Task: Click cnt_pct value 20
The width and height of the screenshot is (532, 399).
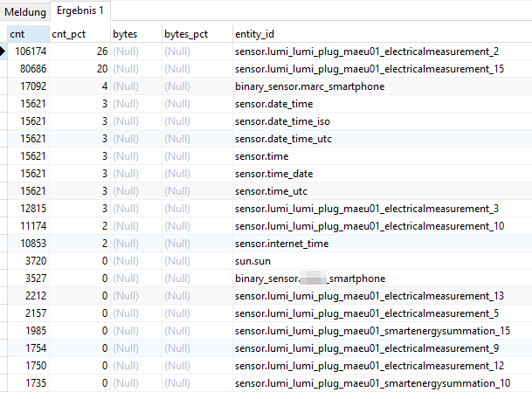Action: coord(79,69)
